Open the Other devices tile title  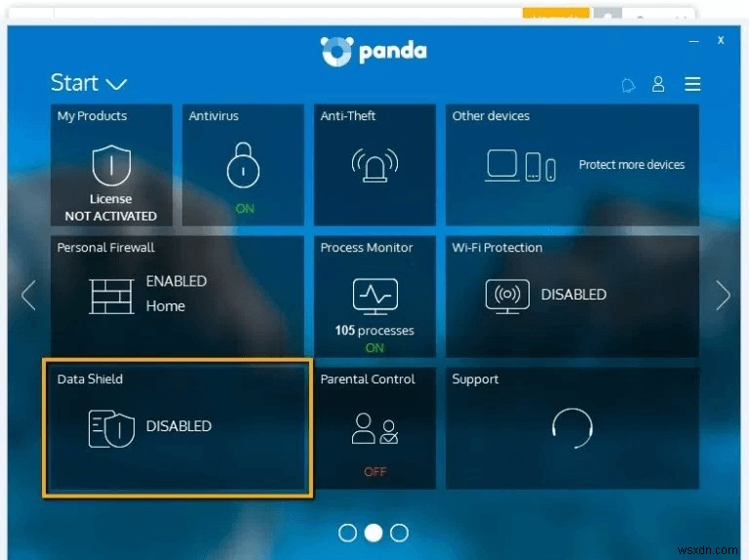pyautogui.click(x=492, y=116)
